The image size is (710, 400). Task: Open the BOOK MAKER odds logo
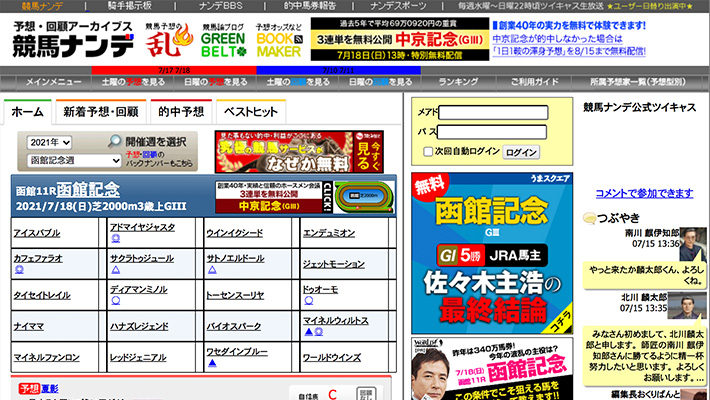point(279,40)
